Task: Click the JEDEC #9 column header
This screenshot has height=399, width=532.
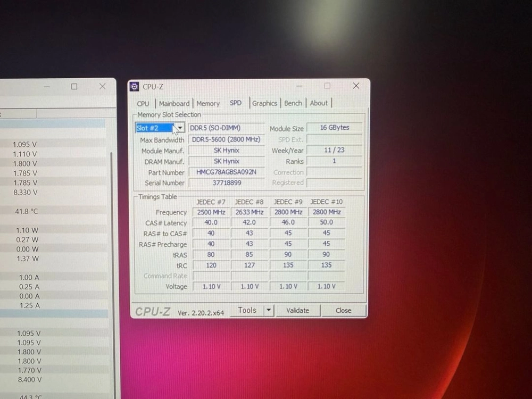Action: point(288,202)
